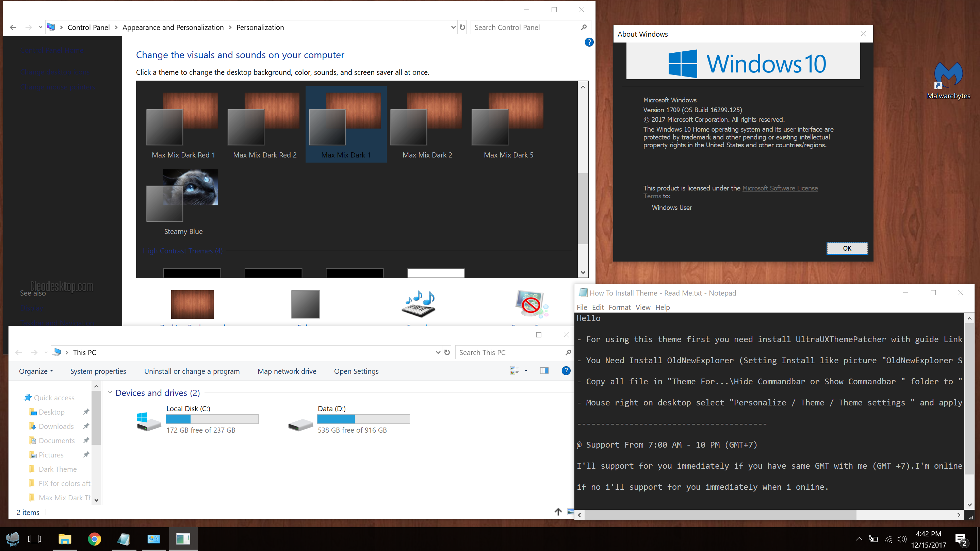Open recent locations dropdown in Control Panel
The width and height of the screenshot is (980, 551).
coord(40,27)
